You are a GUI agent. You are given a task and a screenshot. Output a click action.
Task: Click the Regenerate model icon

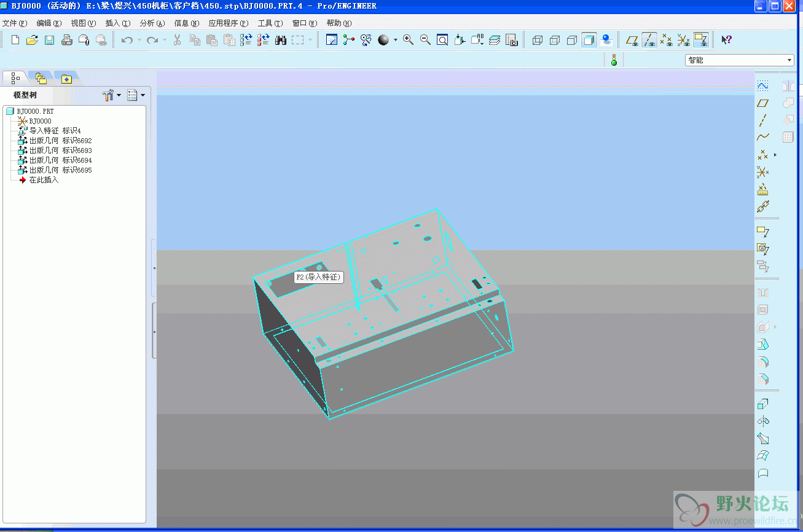click(246, 40)
